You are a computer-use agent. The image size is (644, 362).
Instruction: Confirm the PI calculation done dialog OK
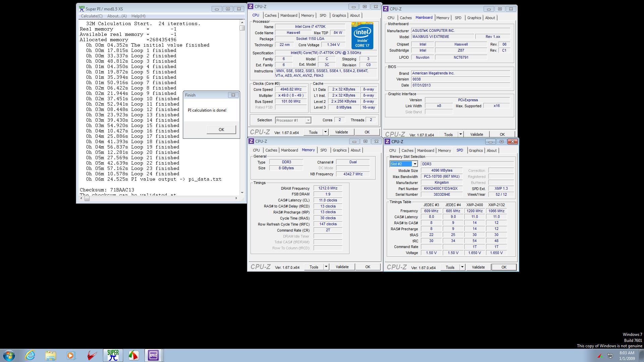[x=221, y=130]
